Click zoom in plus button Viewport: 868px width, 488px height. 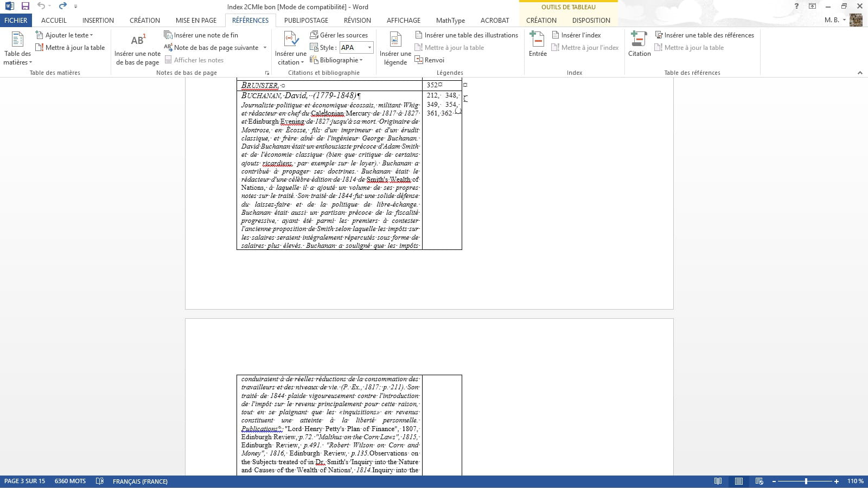(837, 481)
